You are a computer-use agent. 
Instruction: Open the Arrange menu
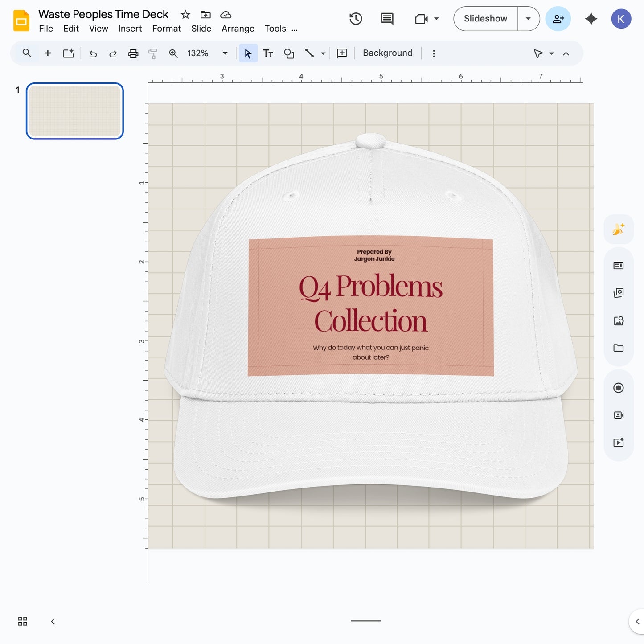pyautogui.click(x=238, y=29)
